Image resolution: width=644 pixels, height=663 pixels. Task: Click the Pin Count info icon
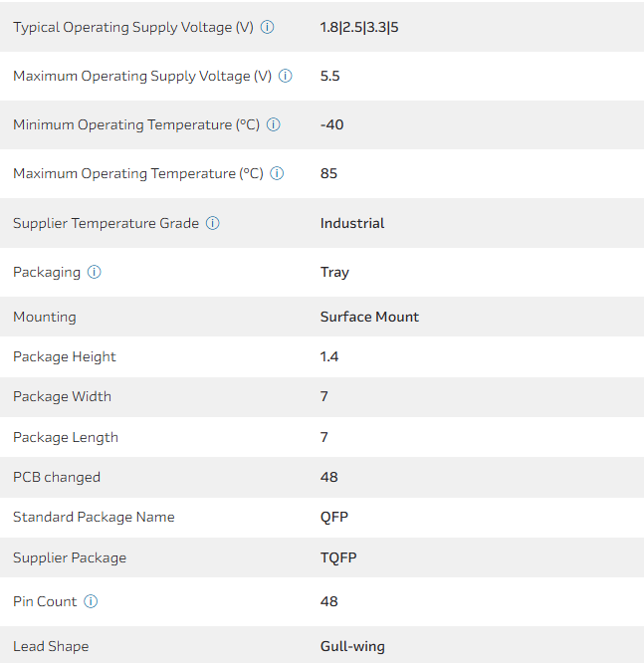point(92,601)
